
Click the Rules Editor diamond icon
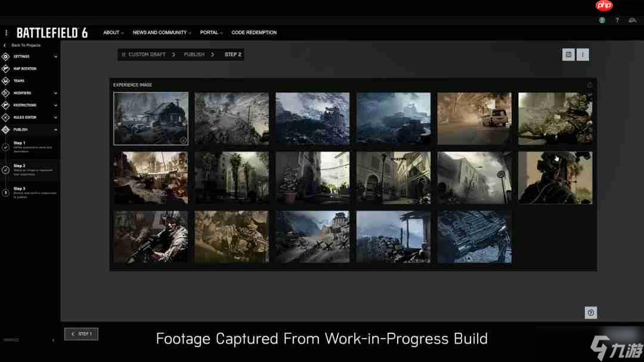point(5,117)
